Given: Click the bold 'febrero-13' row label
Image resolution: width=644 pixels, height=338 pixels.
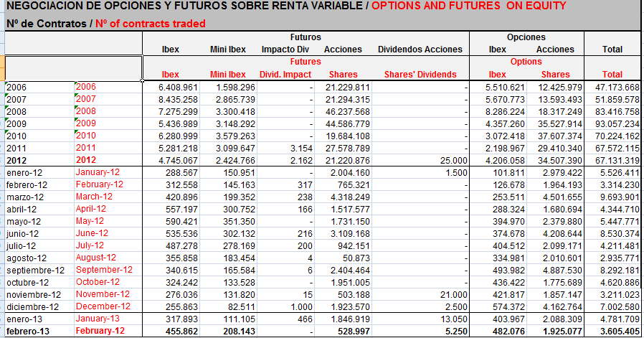Looking at the screenshot, I should pyautogui.click(x=29, y=332).
